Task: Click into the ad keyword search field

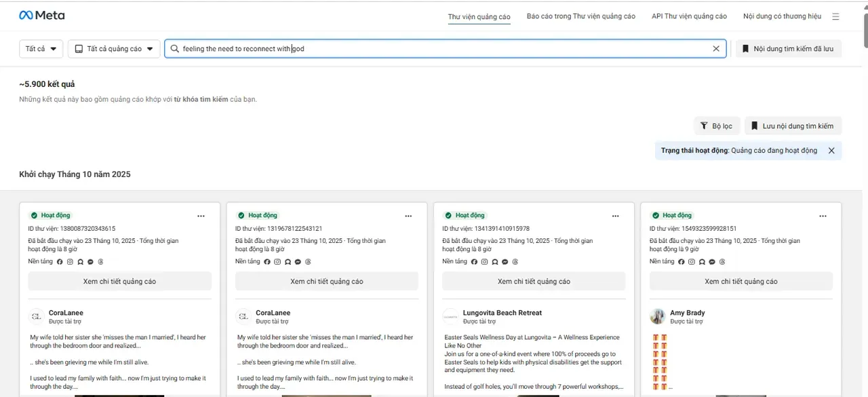Action: click(441, 49)
